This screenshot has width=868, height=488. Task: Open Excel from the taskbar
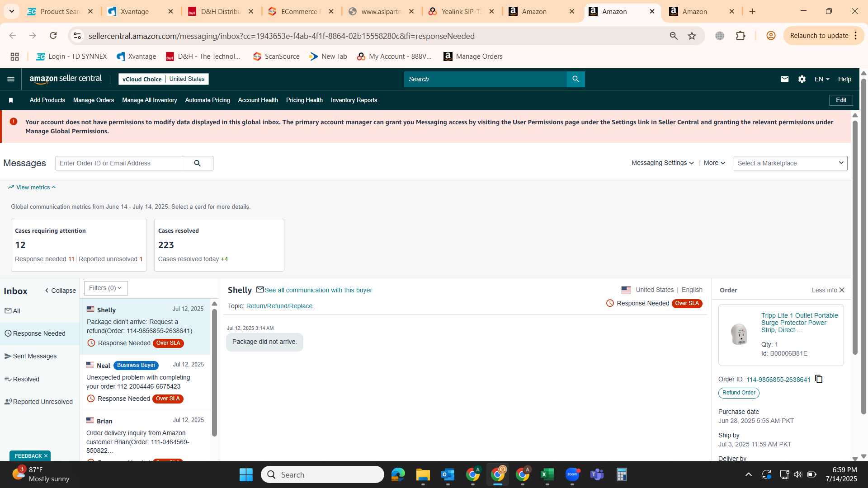(x=547, y=474)
